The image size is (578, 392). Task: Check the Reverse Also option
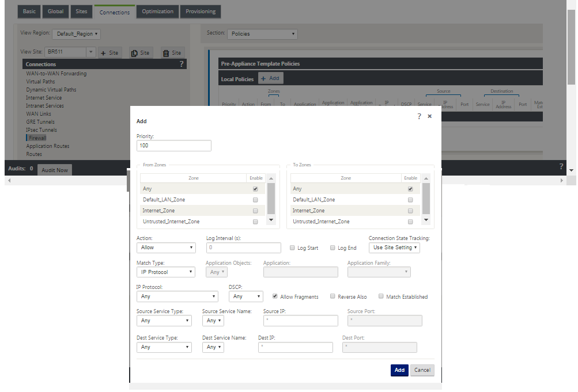pos(333,296)
